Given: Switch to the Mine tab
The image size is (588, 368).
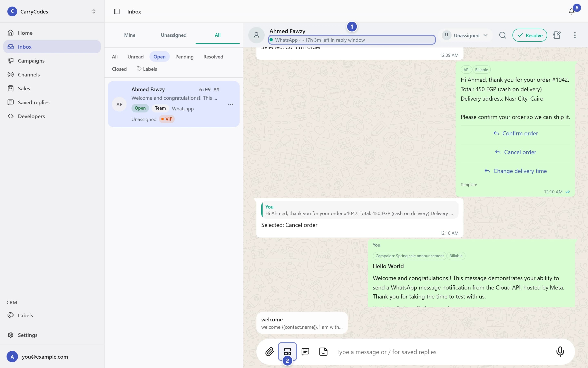Looking at the screenshot, I should 130,35.
